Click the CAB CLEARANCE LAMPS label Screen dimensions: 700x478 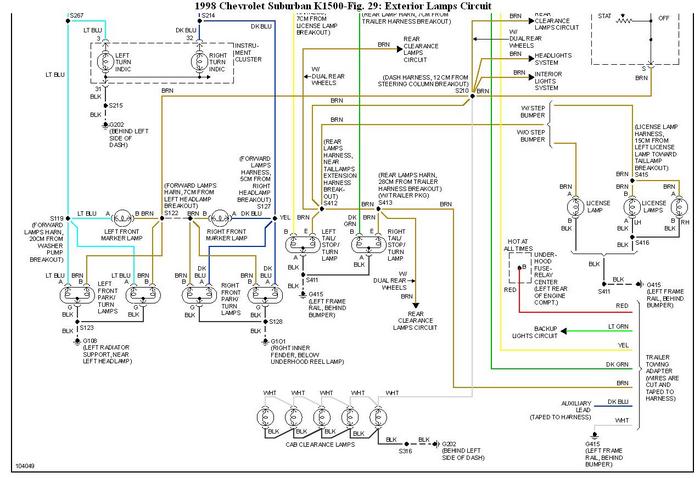pos(320,445)
